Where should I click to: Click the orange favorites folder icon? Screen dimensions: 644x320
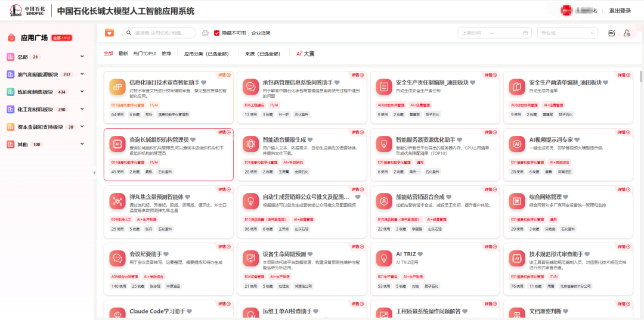point(109,33)
